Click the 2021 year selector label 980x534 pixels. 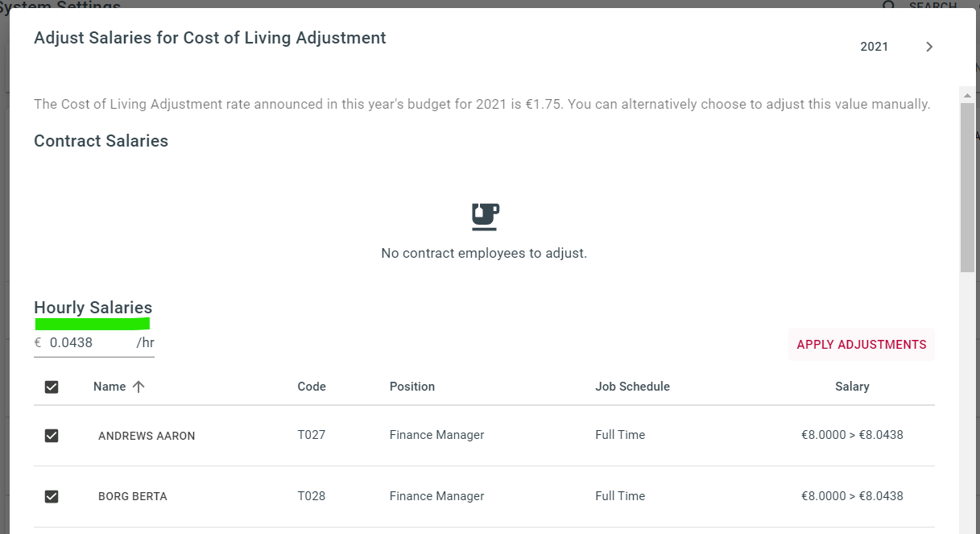(x=875, y=47)
